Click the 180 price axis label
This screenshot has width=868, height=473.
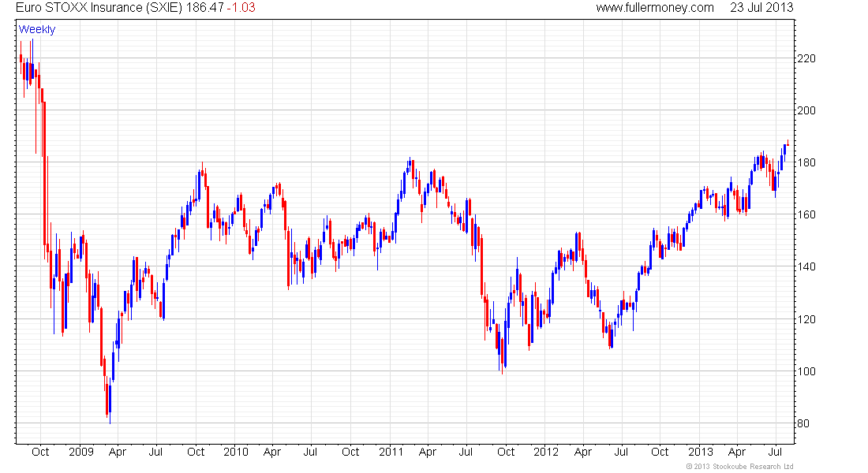point(806,162)
